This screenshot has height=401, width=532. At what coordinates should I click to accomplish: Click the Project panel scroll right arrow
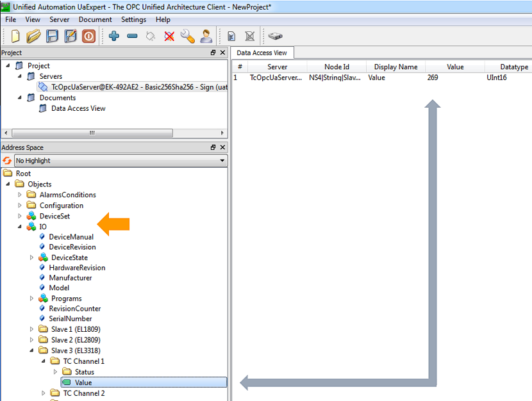[x=222, y=133]
